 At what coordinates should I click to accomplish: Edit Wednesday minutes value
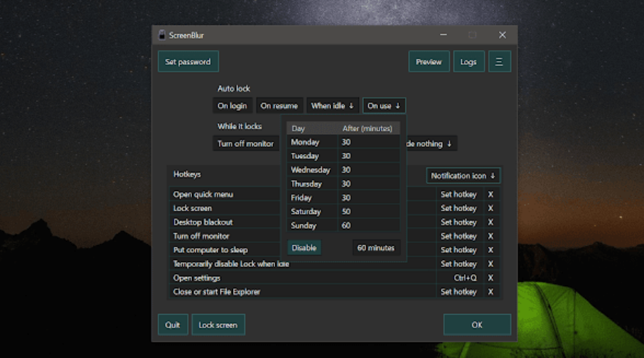click(x=368, y=170)
